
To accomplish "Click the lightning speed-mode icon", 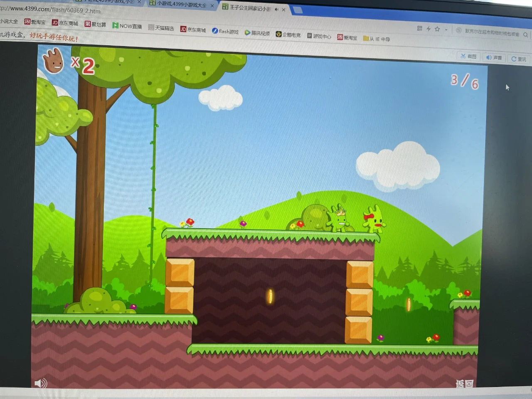I will click(429, 29).
